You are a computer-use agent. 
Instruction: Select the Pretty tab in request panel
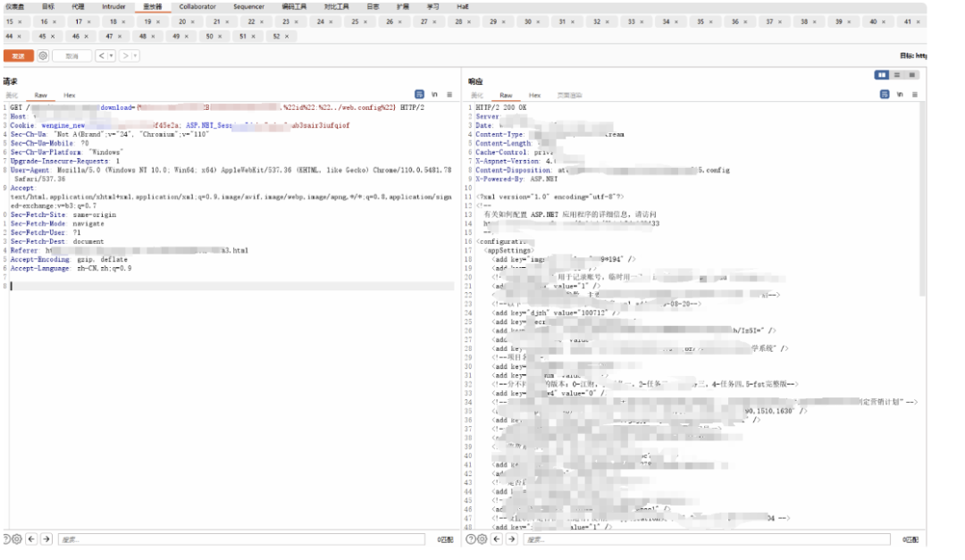(x=13, y=96)
